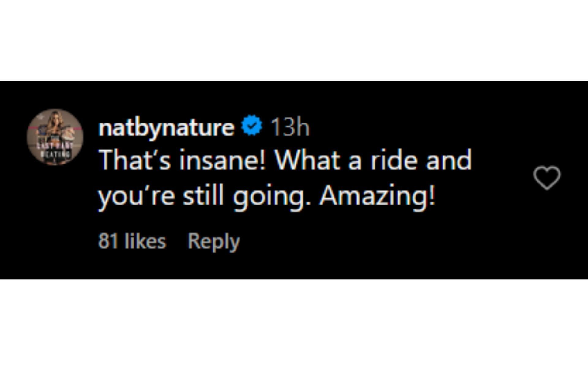
Task: Click the word "insane!" in the first line
Action: point(222,160)
